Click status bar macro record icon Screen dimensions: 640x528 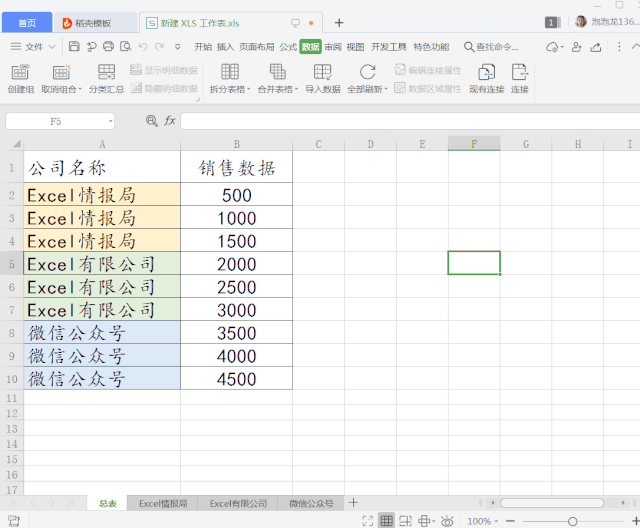pyautogui.click(x=13, y=521)
